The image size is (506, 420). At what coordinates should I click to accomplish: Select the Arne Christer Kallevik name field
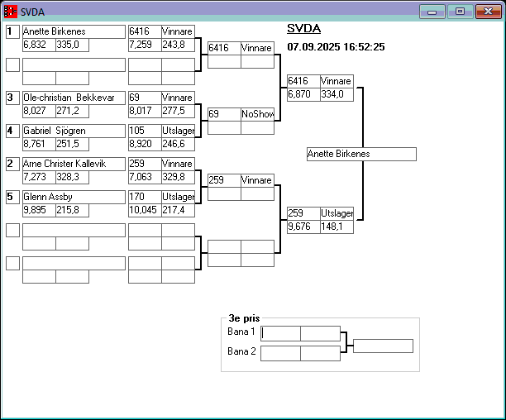tap(74, 164)
